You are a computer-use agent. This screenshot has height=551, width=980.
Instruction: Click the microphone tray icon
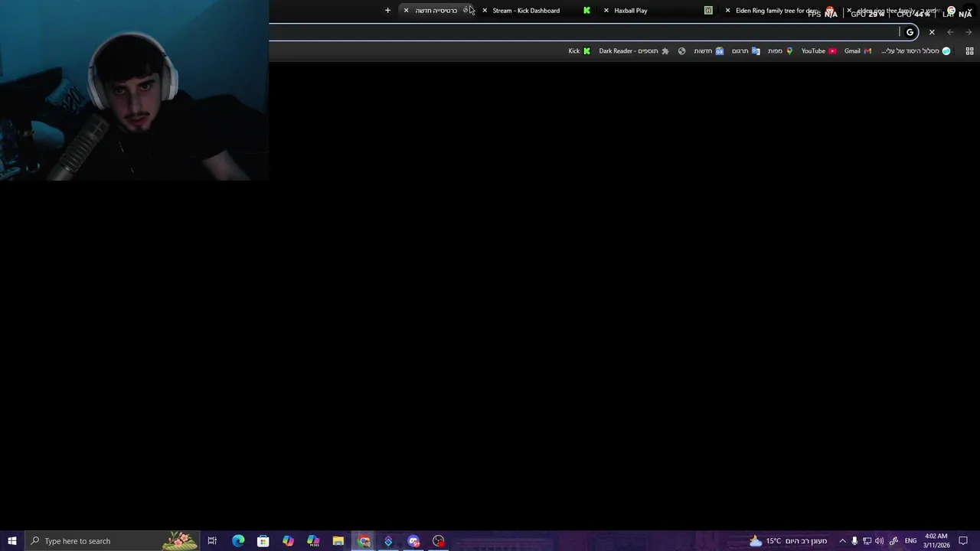coord(854,541)
